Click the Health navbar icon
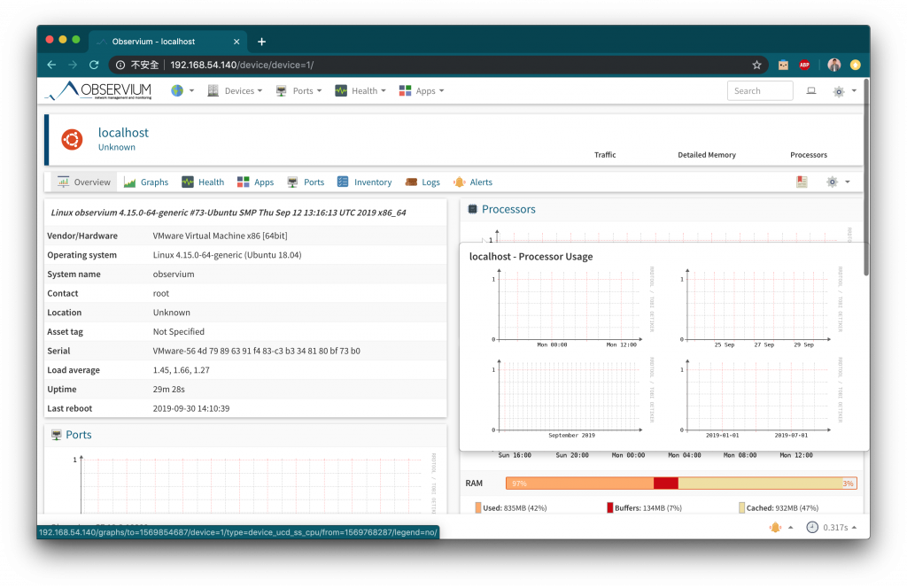Viewport: 907px width, 588px height. 341,91
